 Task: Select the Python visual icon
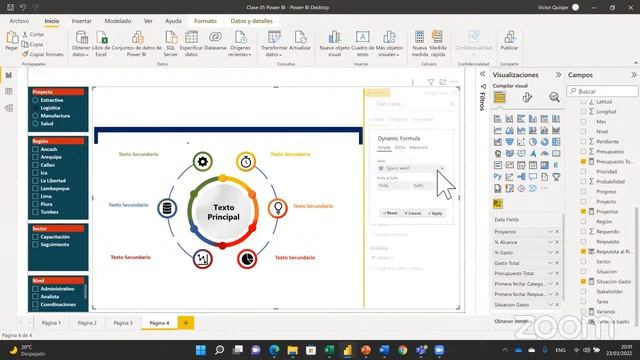498,177
